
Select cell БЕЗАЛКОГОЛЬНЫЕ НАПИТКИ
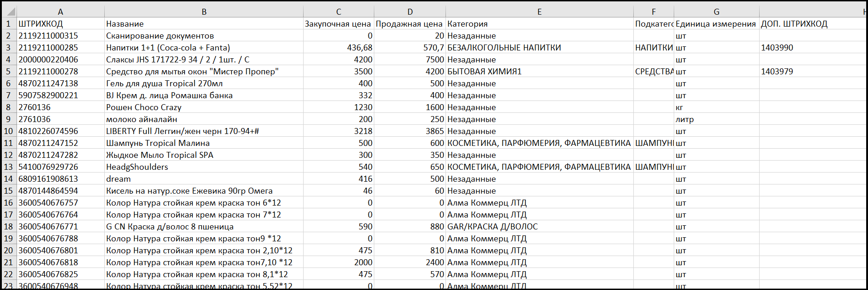point(540,47)
